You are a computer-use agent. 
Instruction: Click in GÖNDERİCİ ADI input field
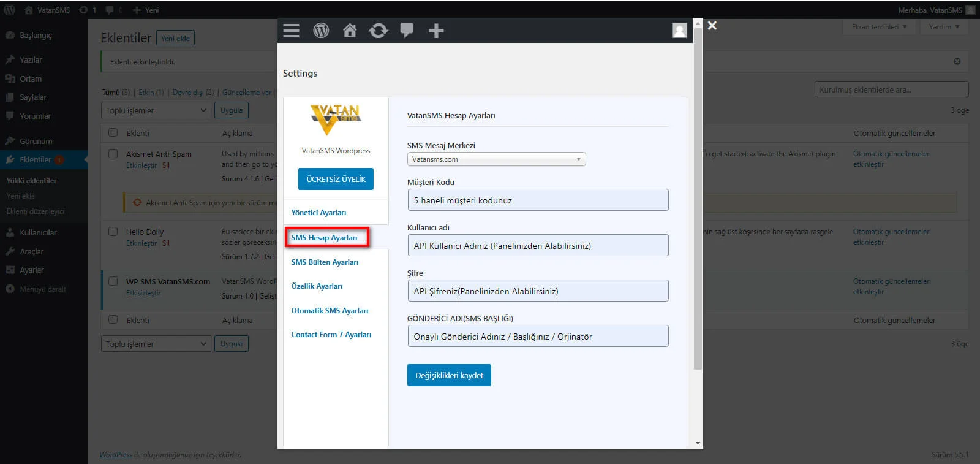tap(538, 336)
